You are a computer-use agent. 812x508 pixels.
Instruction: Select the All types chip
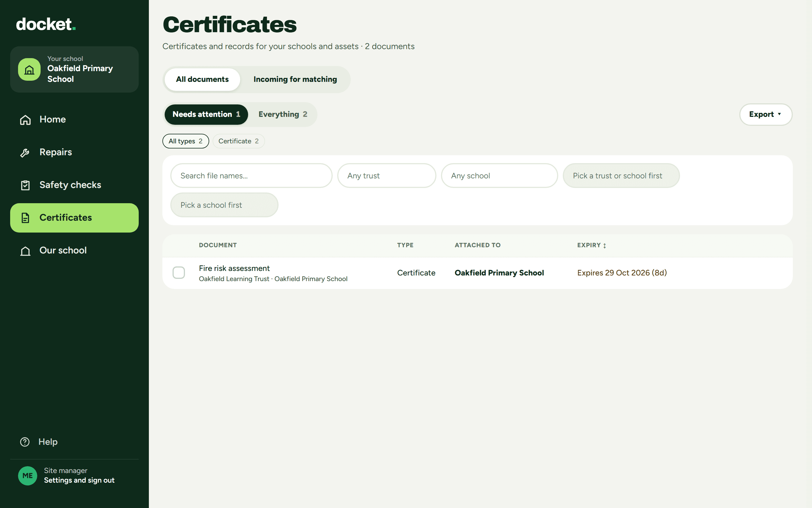click(186, 141)
